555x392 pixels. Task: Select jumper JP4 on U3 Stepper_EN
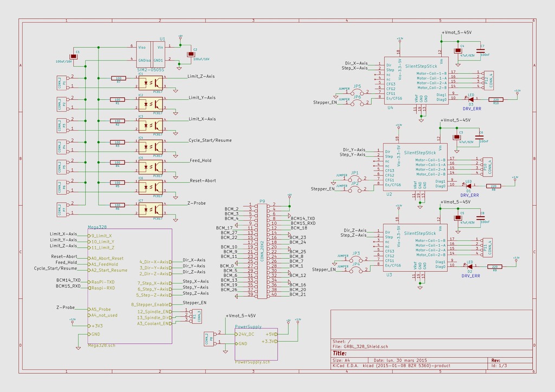coord(356,270)
